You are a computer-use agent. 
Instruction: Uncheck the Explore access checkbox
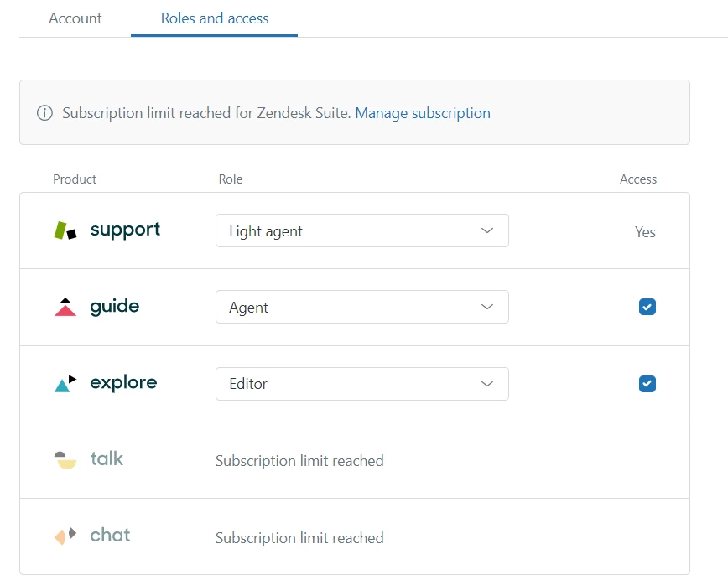click(647, 384)
